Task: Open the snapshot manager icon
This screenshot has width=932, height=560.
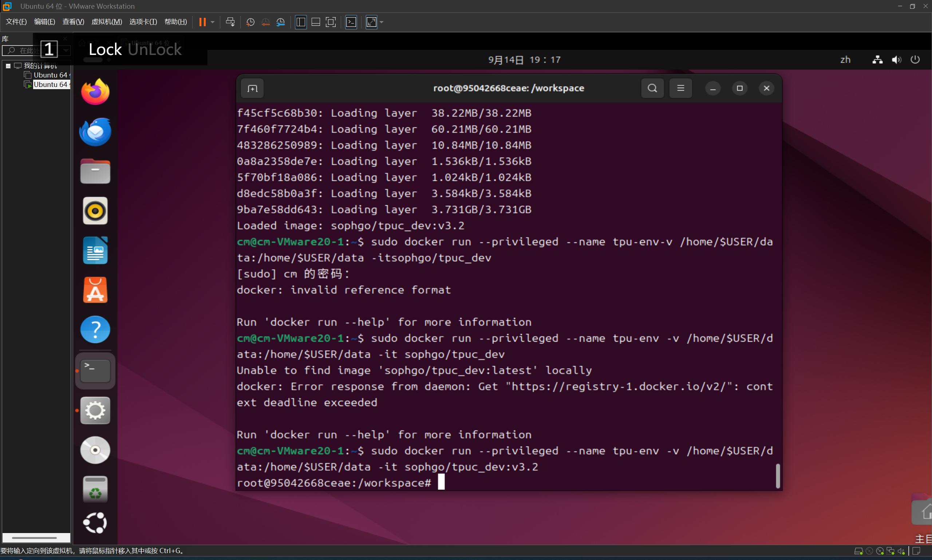Action: (x=280, y=22)
